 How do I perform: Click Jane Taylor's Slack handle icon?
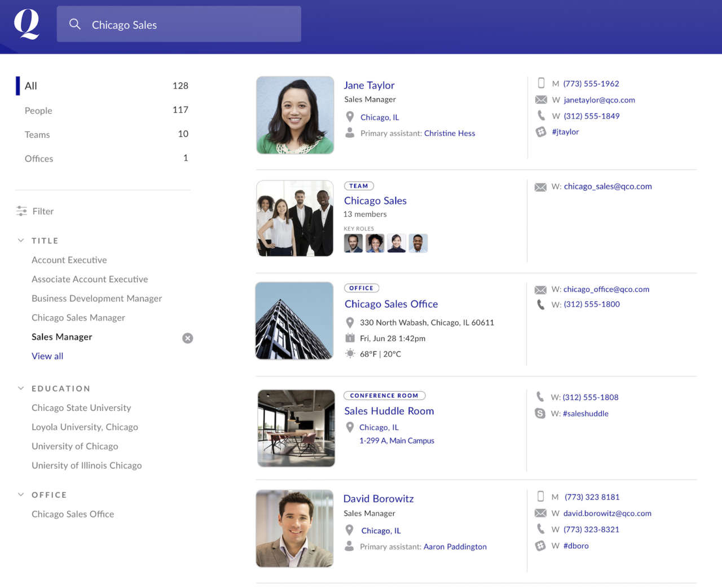click(x=541, y=132)
